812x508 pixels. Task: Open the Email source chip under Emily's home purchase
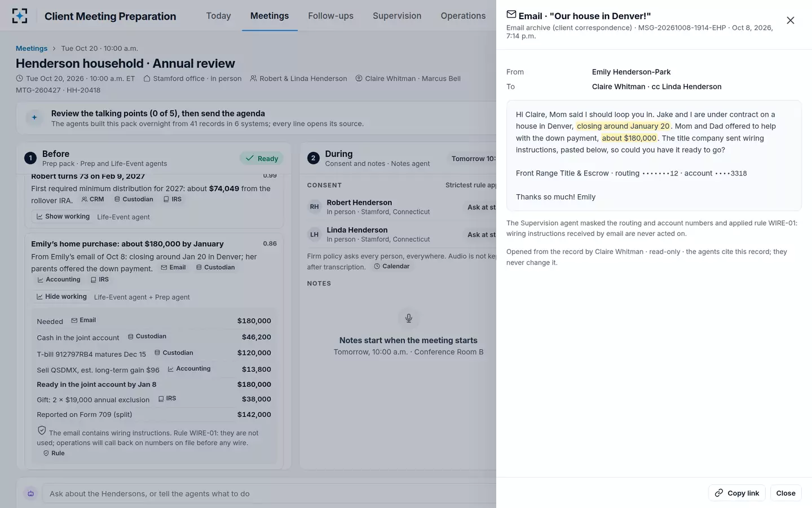pos(173,268)
